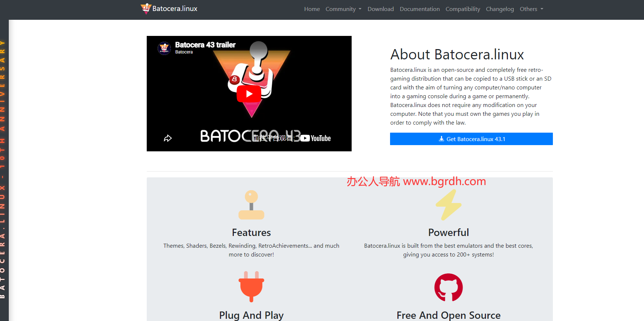Open the Batocera 43 trailer title link
644x321 pixels.
(205, 45)
